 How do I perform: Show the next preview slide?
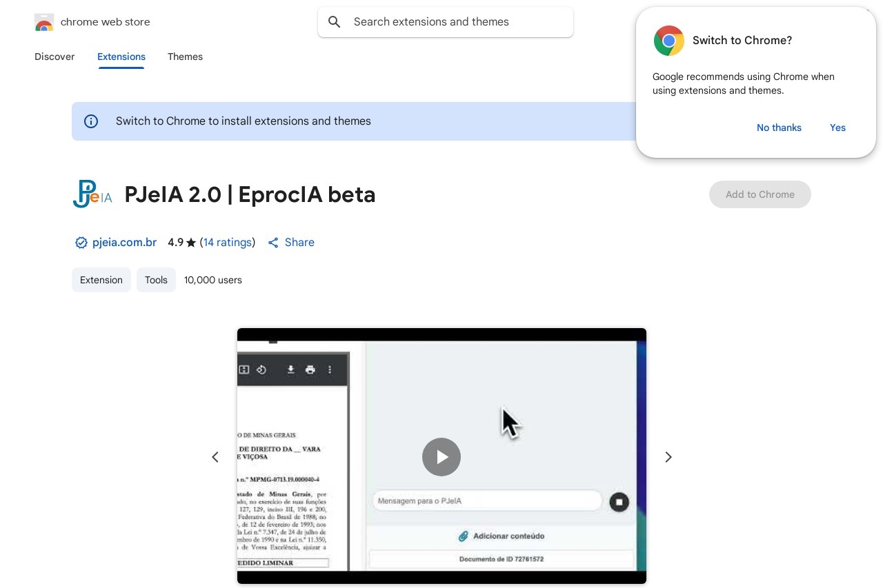click(668, 457)
